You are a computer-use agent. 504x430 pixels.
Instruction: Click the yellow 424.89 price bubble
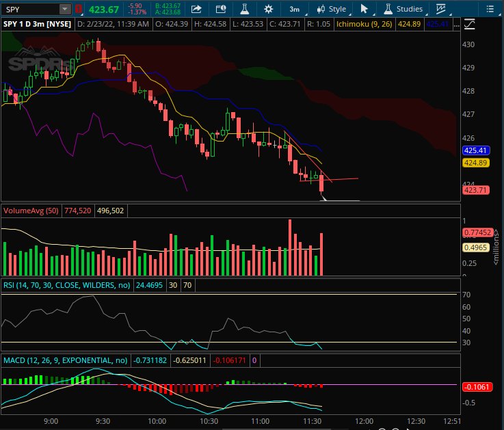click(x=476, y=163)
